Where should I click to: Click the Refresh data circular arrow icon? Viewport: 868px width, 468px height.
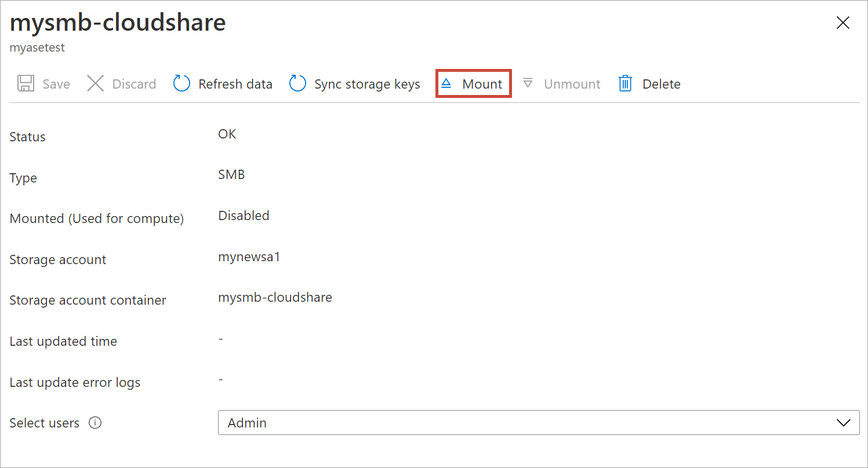pos(181,83)
